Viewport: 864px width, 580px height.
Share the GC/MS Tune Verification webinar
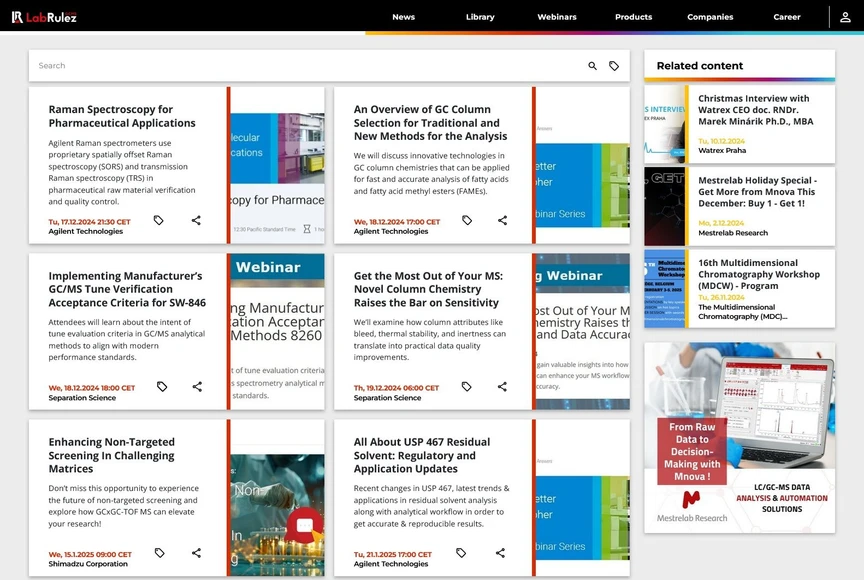pos(197,387)
